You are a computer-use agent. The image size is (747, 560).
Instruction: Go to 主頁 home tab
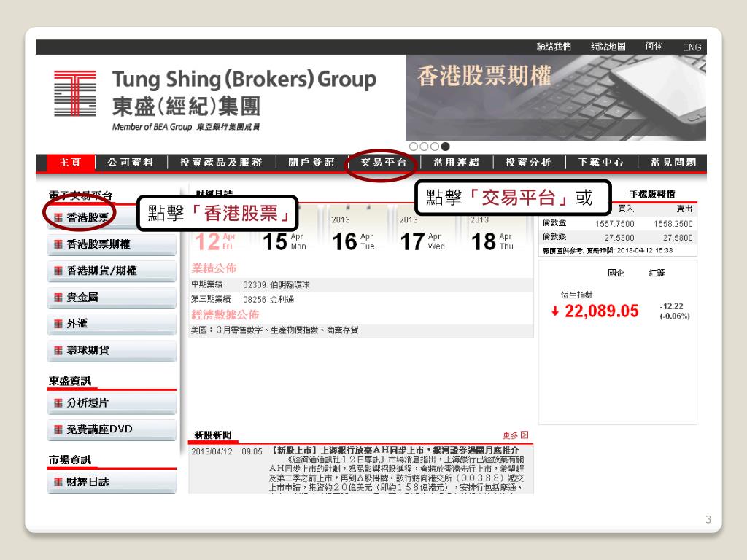click(x=71, y=163)
